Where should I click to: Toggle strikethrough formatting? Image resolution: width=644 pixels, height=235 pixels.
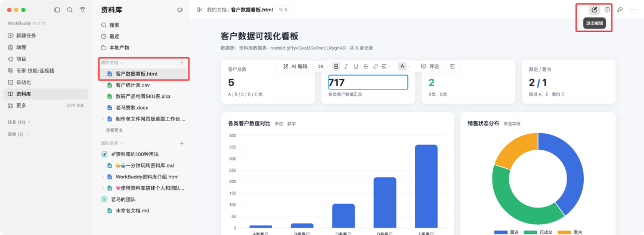coord(366,66)
